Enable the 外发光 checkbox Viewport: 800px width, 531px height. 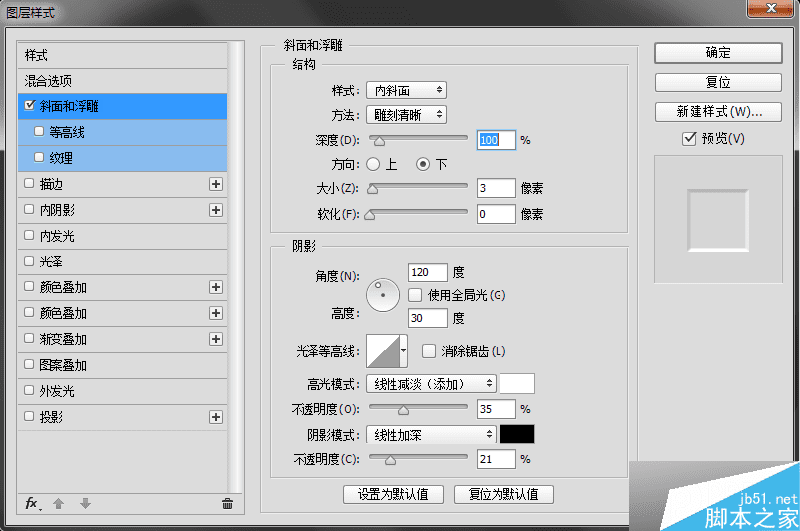[x=29, y=390]
